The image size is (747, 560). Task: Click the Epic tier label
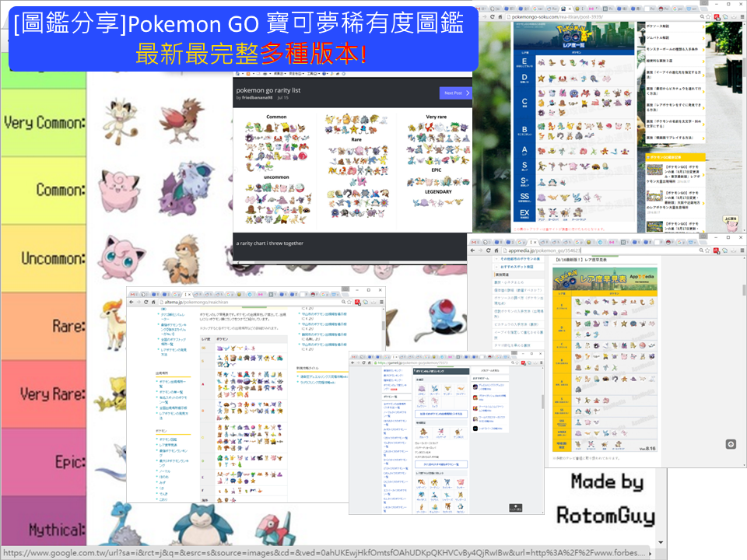coord(70,461)
